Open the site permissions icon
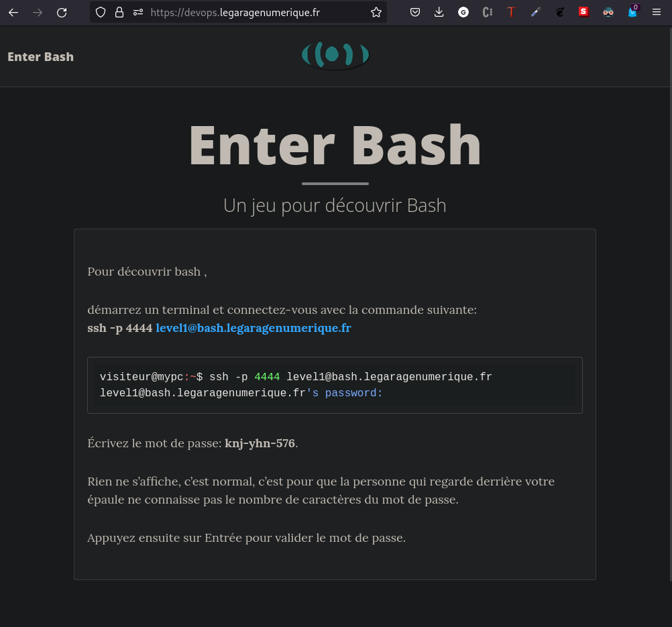 (x=138, y=12)
